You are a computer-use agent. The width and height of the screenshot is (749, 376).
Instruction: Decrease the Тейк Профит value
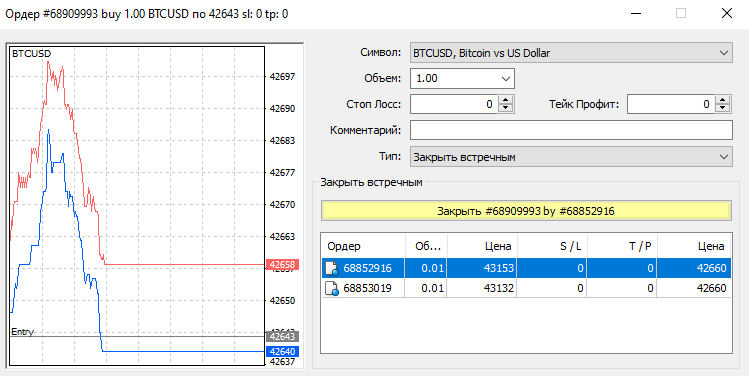723,108
